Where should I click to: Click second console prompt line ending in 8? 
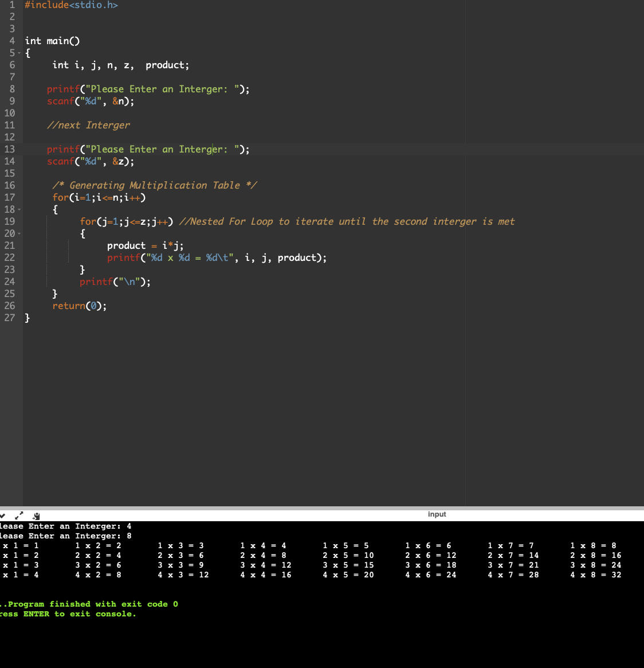click(65, 536)
